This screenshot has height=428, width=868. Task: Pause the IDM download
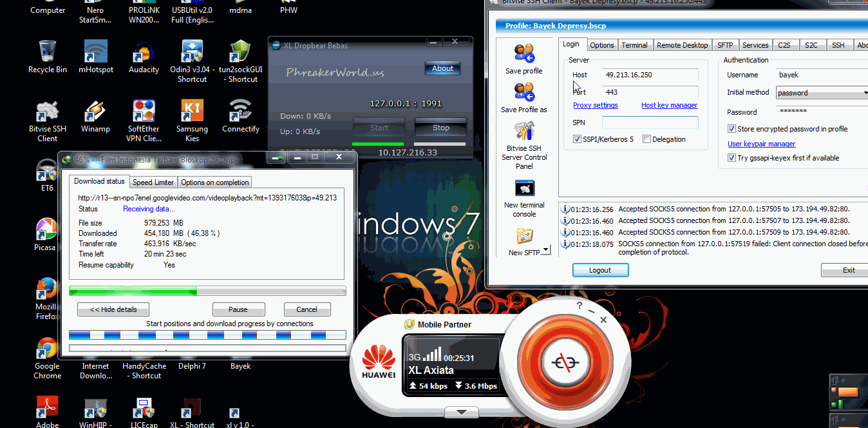click(238, 309)
